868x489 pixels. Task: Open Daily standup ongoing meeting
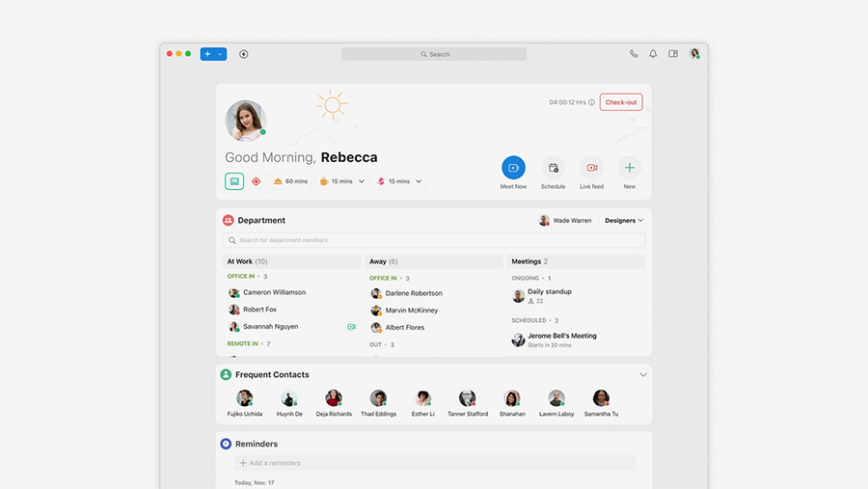point(550,291)
